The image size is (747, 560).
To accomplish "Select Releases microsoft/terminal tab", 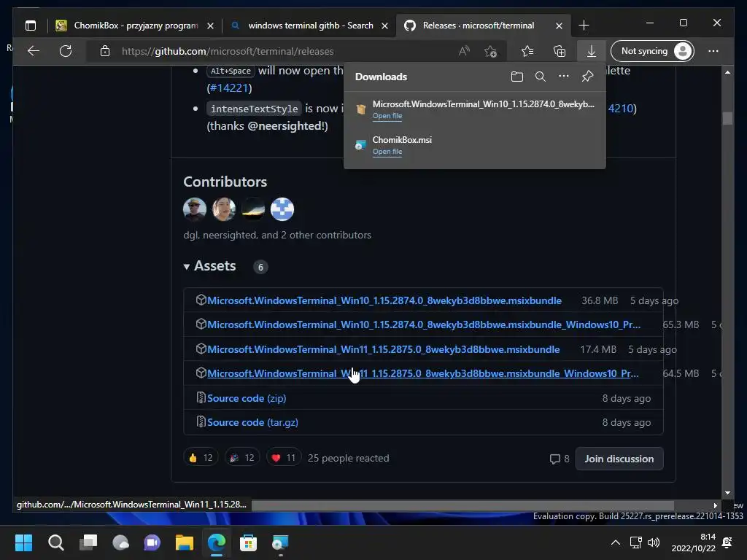I will (482, 26).
